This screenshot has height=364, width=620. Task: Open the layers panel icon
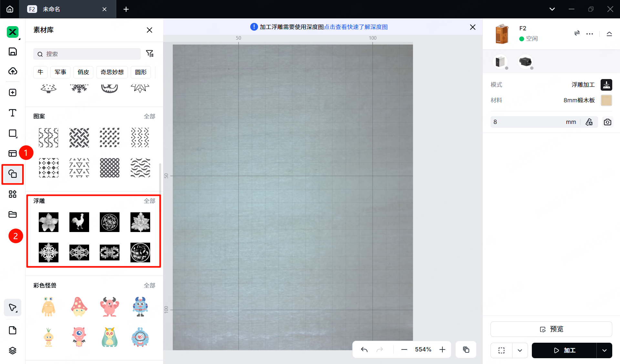[x=13, y=350]
